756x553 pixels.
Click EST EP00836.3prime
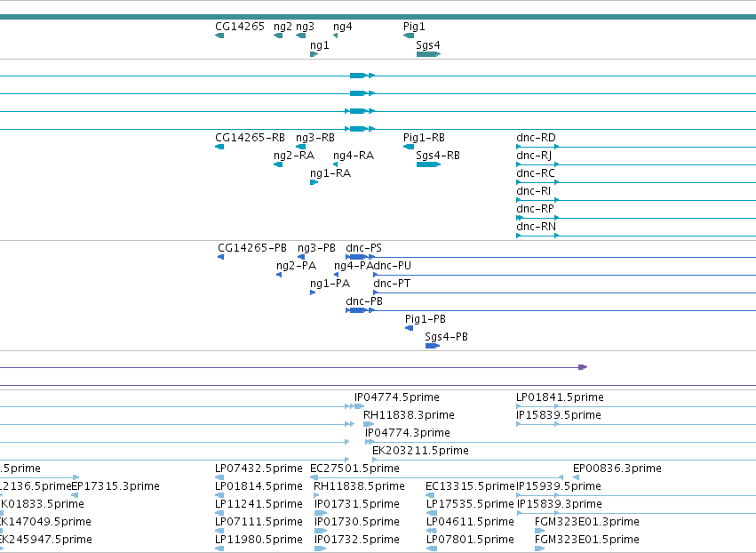(617, 469)
